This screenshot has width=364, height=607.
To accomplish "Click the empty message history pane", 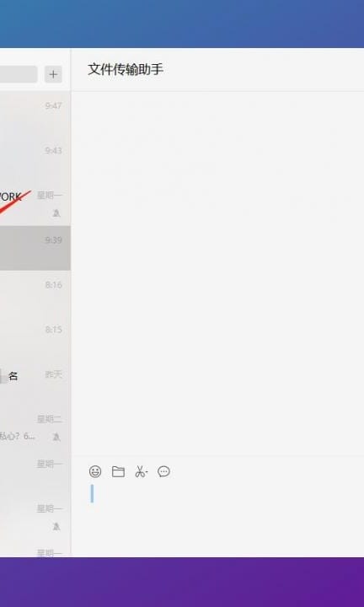I will (x=217, y=273).
